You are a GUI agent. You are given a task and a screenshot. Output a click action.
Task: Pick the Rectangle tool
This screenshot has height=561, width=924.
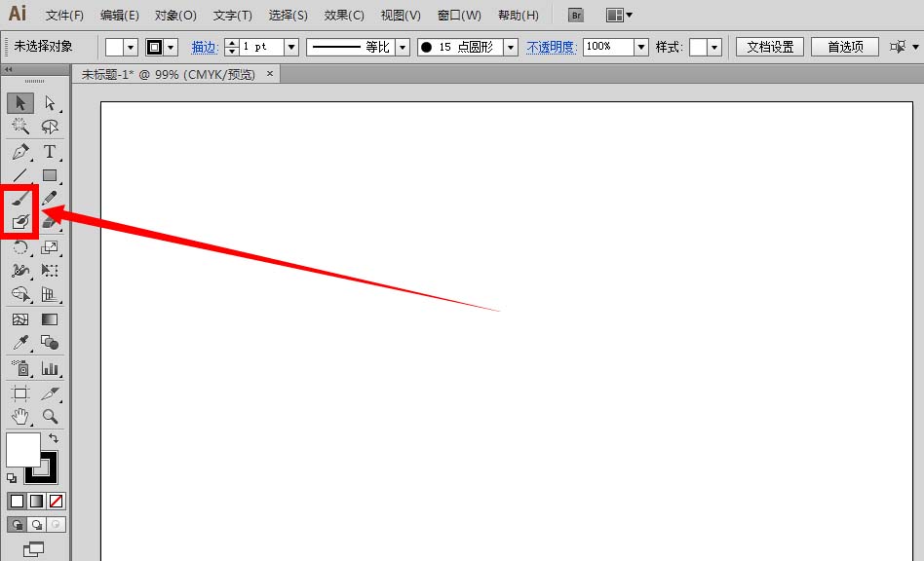tap(50, 175)
